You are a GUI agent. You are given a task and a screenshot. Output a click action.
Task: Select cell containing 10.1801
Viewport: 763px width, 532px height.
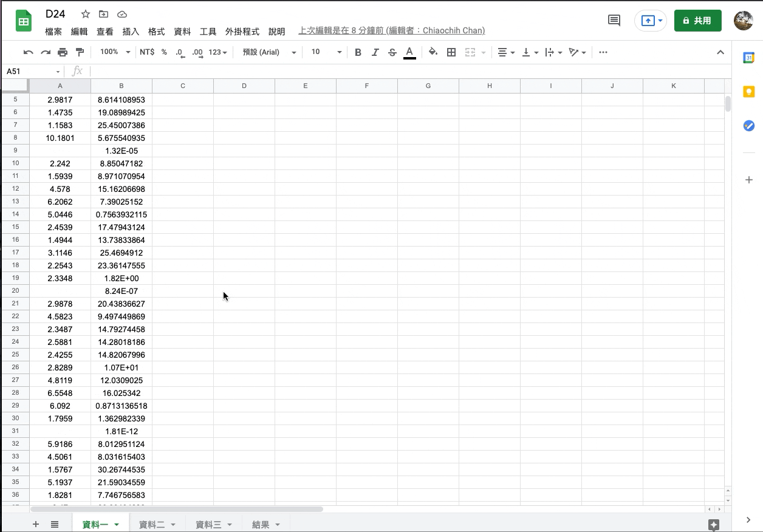click(60, 138)
